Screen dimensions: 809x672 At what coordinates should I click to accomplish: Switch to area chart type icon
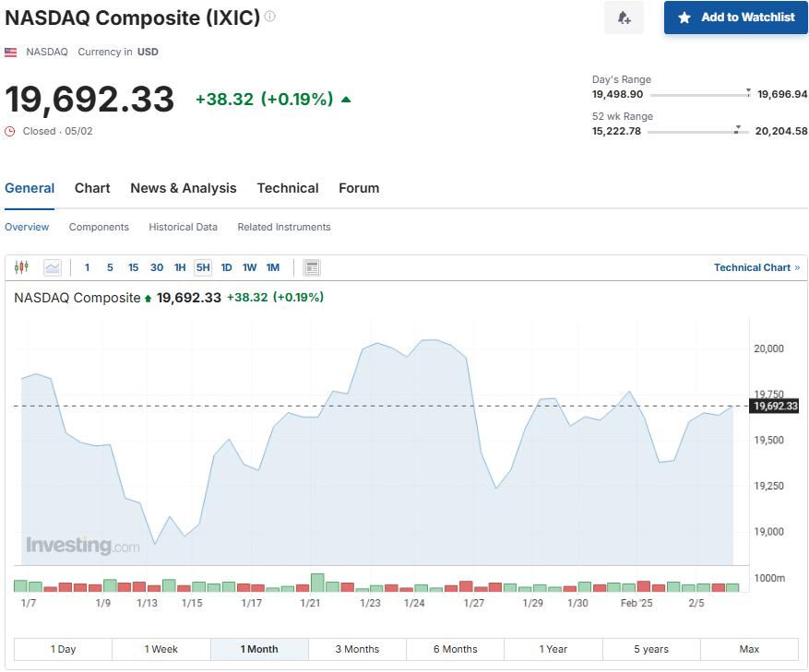pos(52,267)
